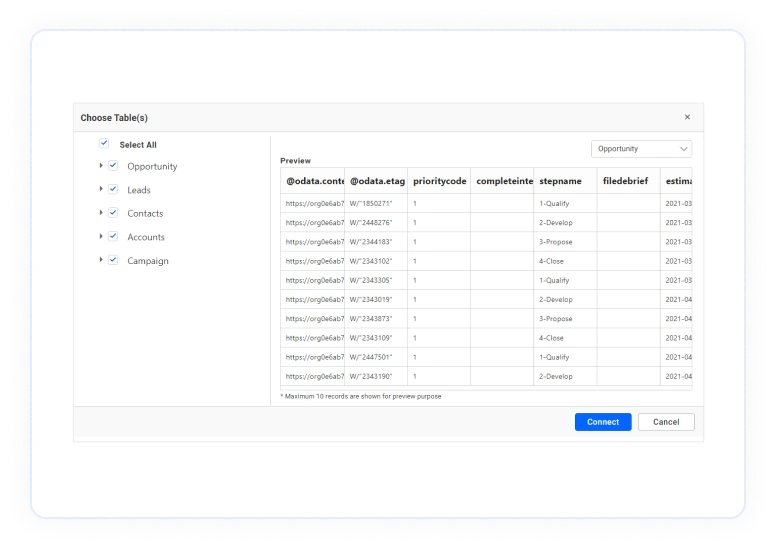This screenshot has width=773, height=547.
Task: Uncheck the Accounts table checkbox
Action: (x=113, y=236)
